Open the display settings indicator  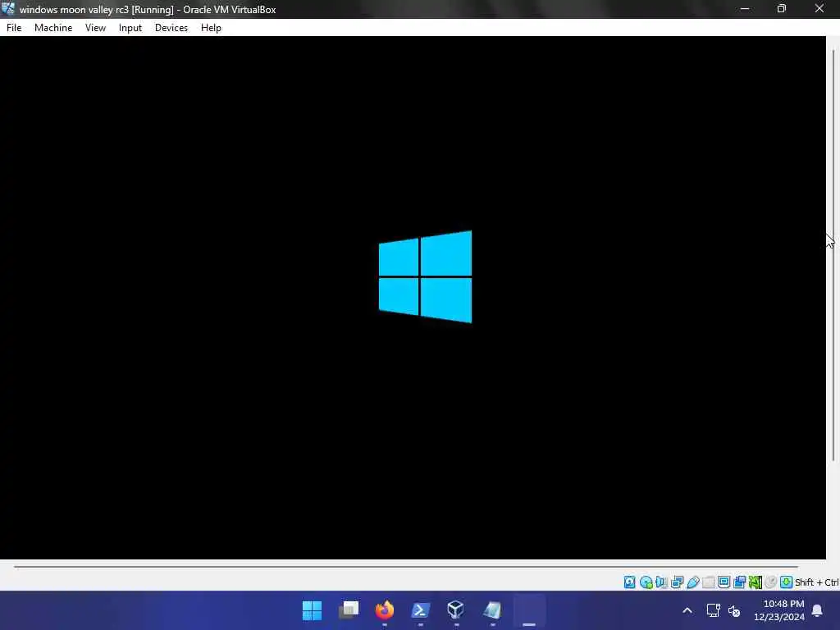(724, 582)
